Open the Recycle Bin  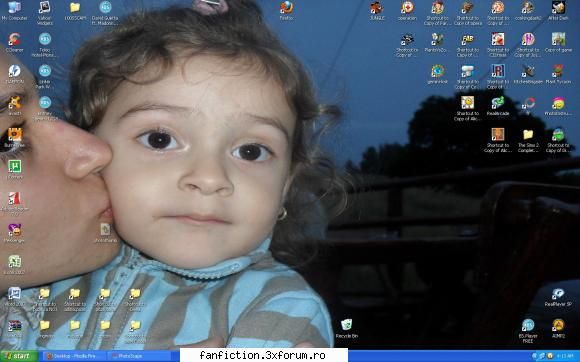(347, 329)
